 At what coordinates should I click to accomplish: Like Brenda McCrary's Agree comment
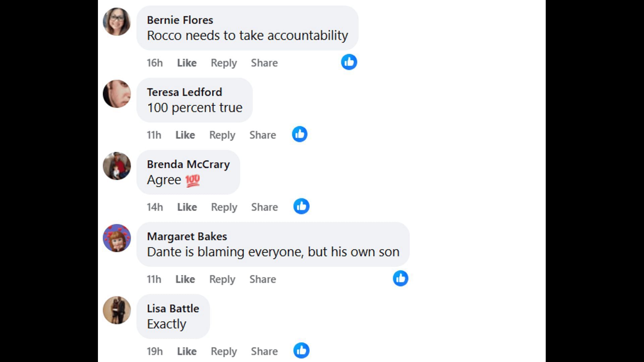pos(187,207)
